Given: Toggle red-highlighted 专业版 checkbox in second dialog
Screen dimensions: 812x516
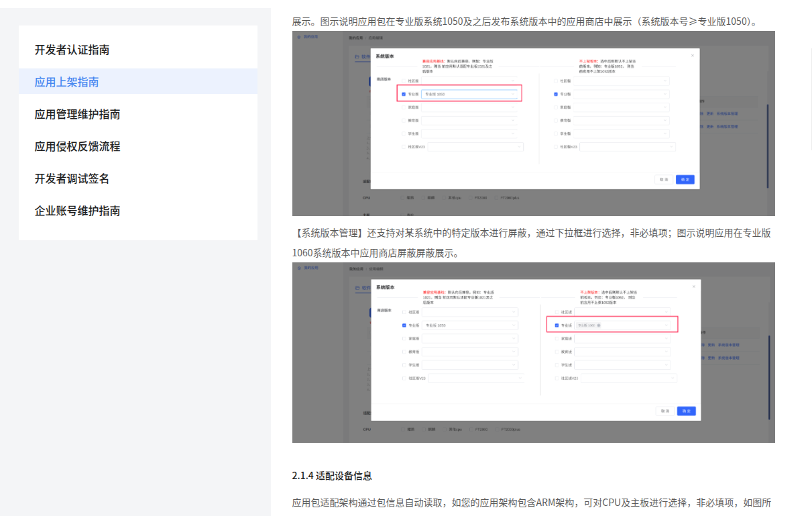Looking at the screenshot, I should (557, 325).
